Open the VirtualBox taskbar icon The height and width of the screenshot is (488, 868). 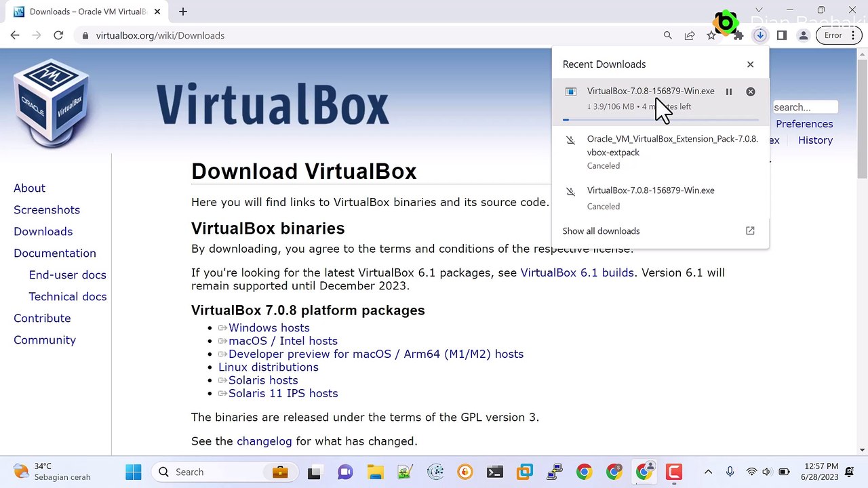524,472
